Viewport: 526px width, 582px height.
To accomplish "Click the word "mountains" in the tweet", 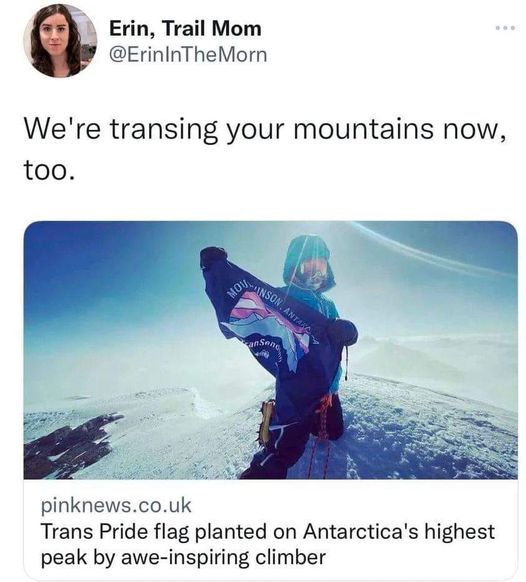I will 364,129.
